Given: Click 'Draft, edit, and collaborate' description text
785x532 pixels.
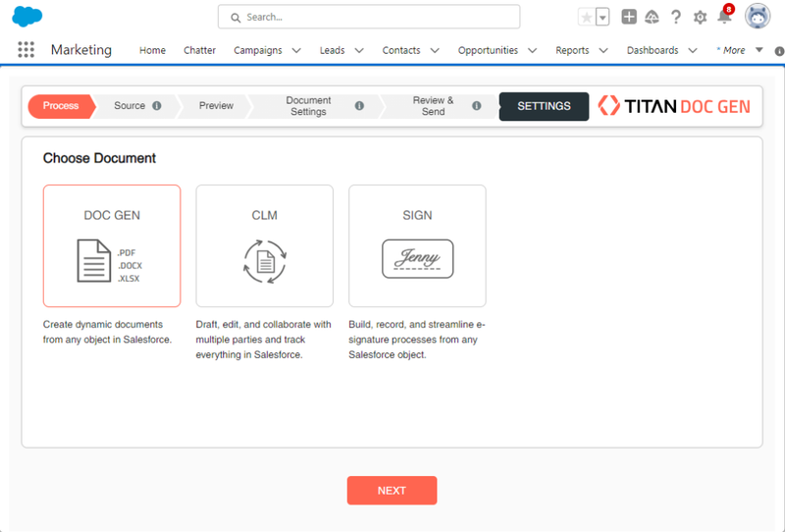Looking at the screenshot, I should [x=263, y=340].
